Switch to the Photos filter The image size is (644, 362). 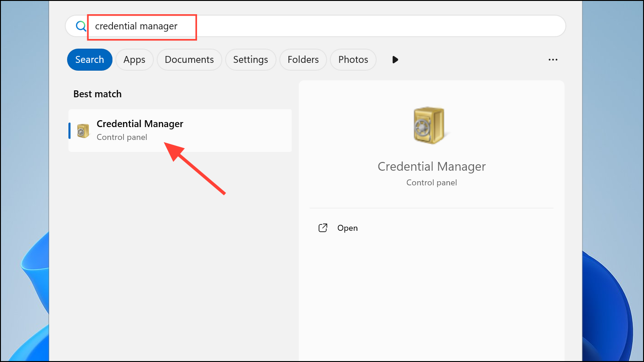coord(353,60)
